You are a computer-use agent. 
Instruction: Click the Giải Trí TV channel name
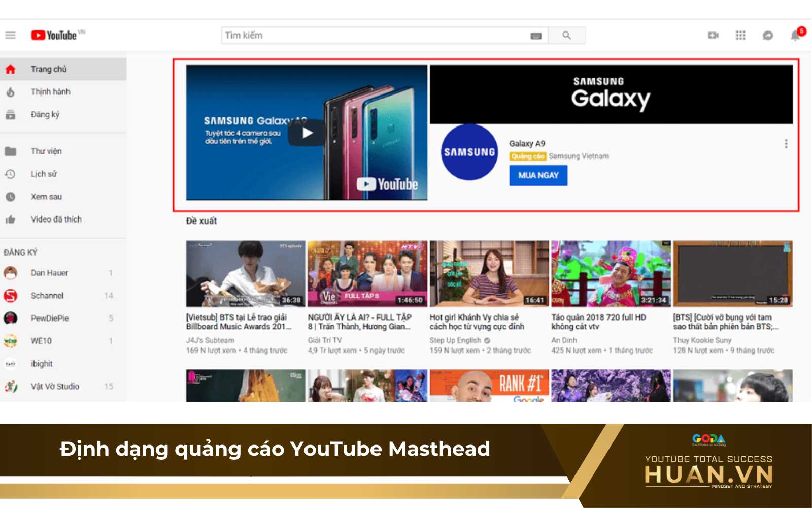pyautogui.click(x=325, y=340)
